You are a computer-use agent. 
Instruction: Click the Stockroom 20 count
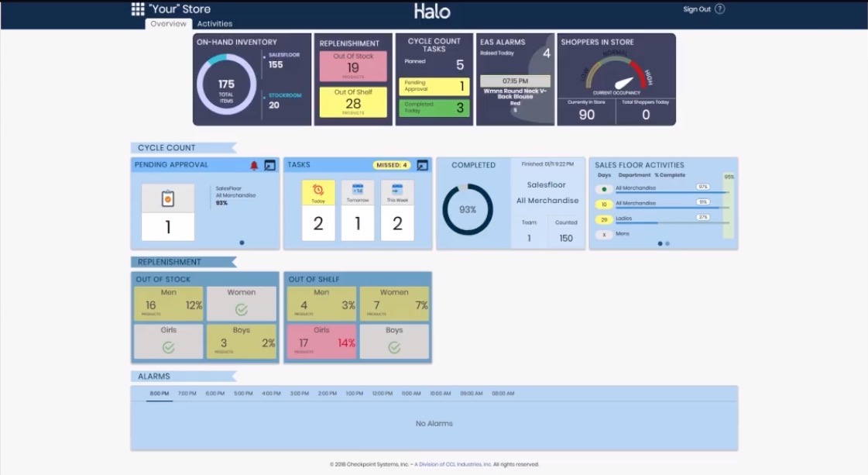[x=274, y=105]
